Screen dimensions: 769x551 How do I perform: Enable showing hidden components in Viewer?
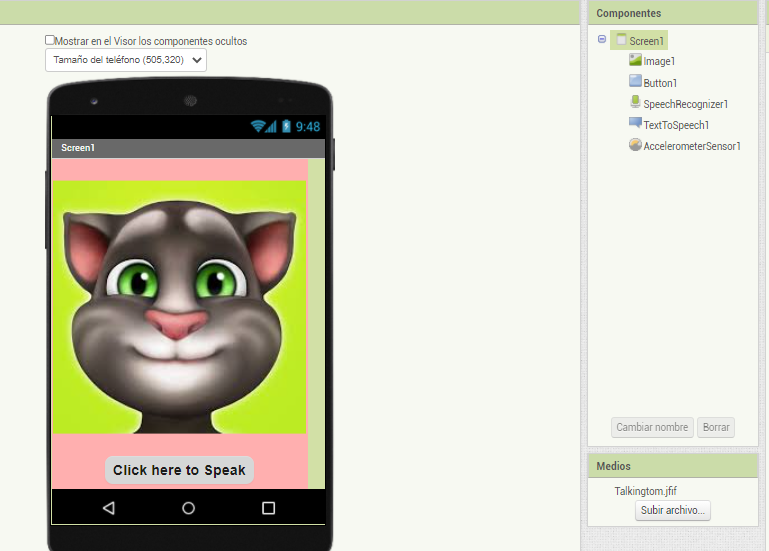tap(51, 40)
